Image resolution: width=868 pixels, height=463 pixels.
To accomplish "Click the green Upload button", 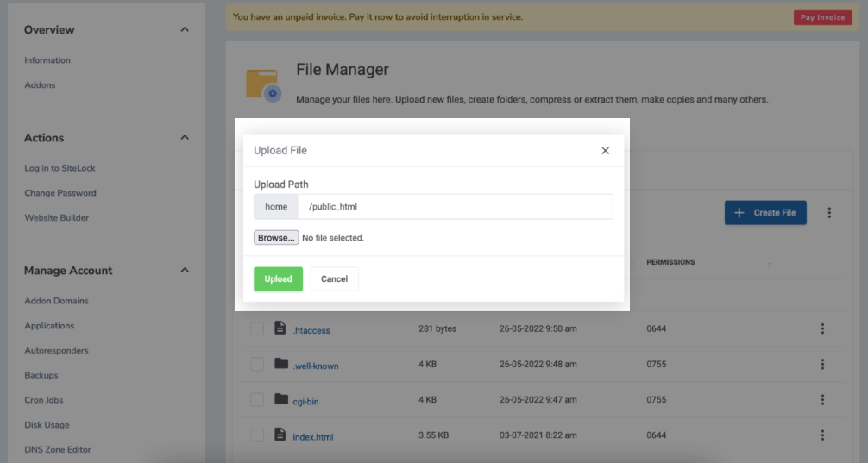I will (x=278, y=279).
